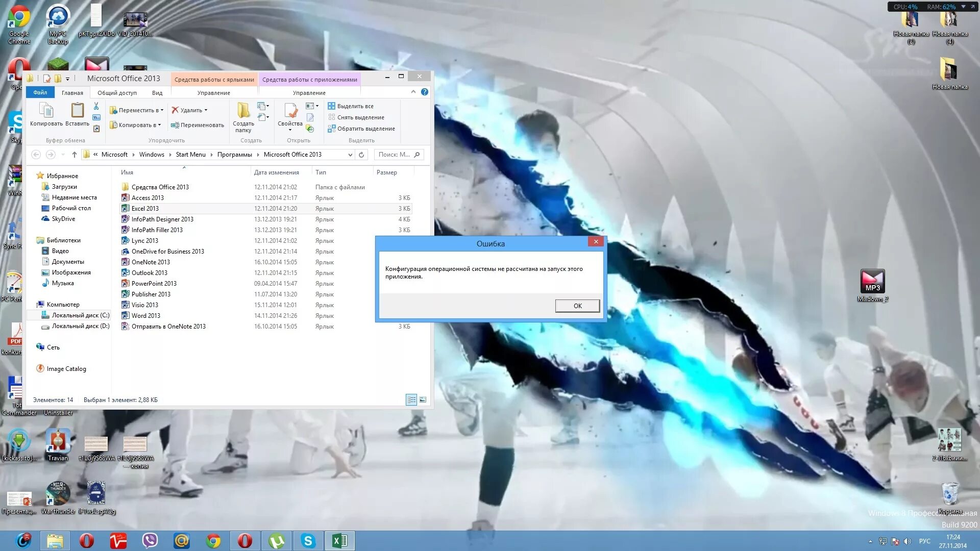Select the Средства Office 2013 folder
The image size is (980, 551).
click(265, 187)
